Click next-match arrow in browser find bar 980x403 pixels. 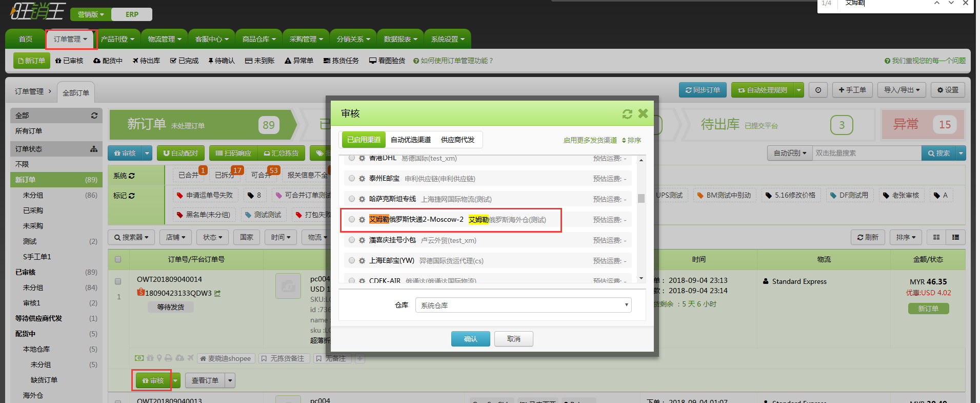951,3
